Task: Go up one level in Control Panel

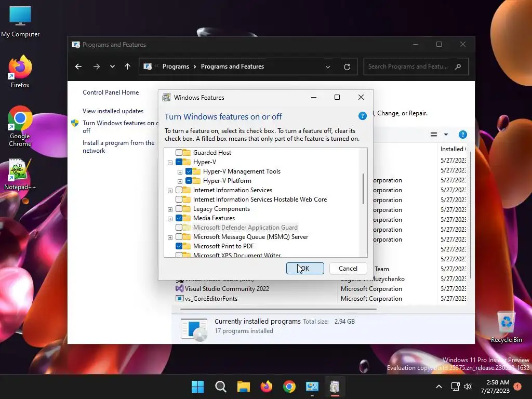Action: pos(128,66)
